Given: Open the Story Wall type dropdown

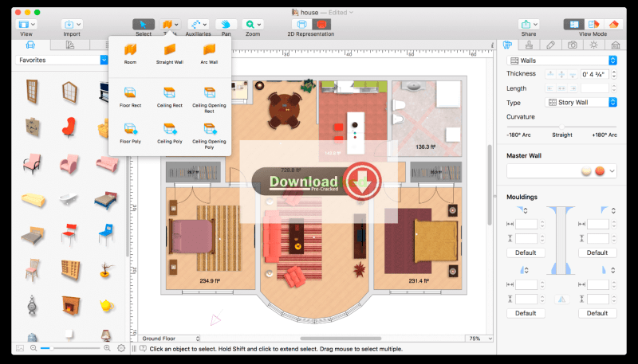Looking at the screenshot, I should (581, 103).
